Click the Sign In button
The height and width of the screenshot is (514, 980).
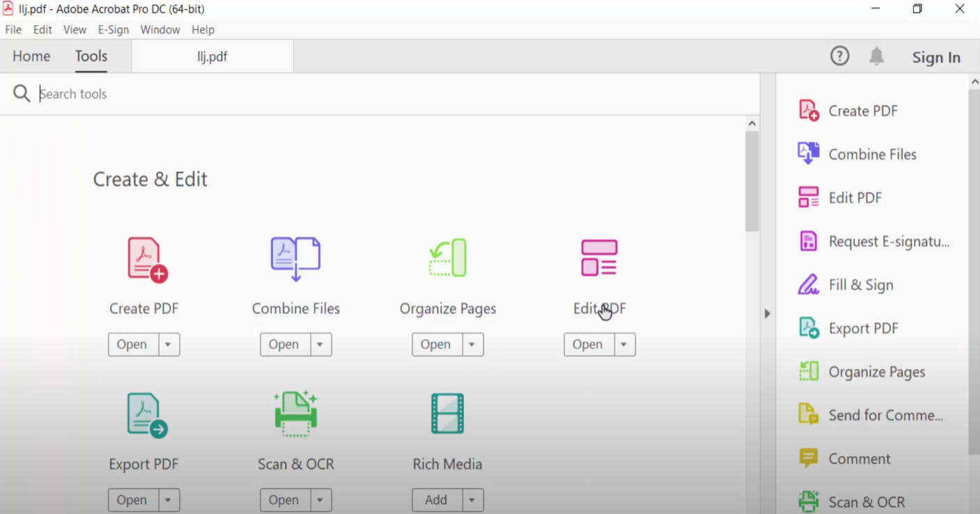click(x=936, y=57)
